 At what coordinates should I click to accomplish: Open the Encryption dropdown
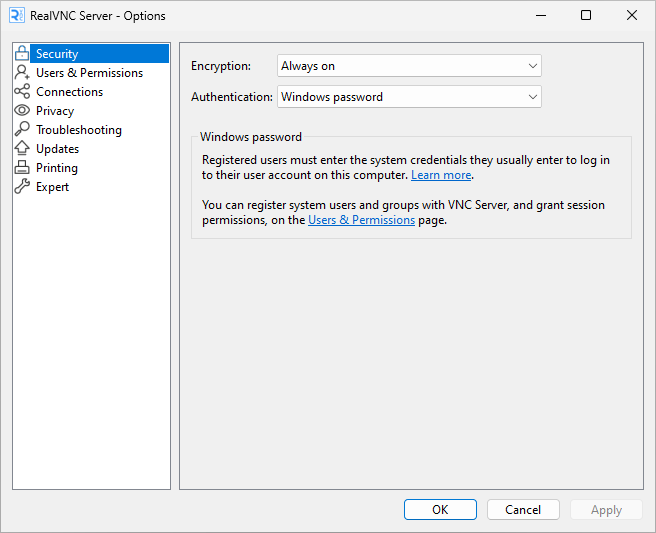click(409, 66)
